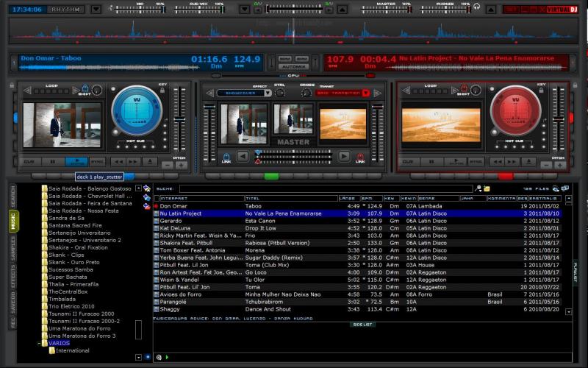Open the video effect dropdown
Screen dimensions: 588x368
coord(268,93)
